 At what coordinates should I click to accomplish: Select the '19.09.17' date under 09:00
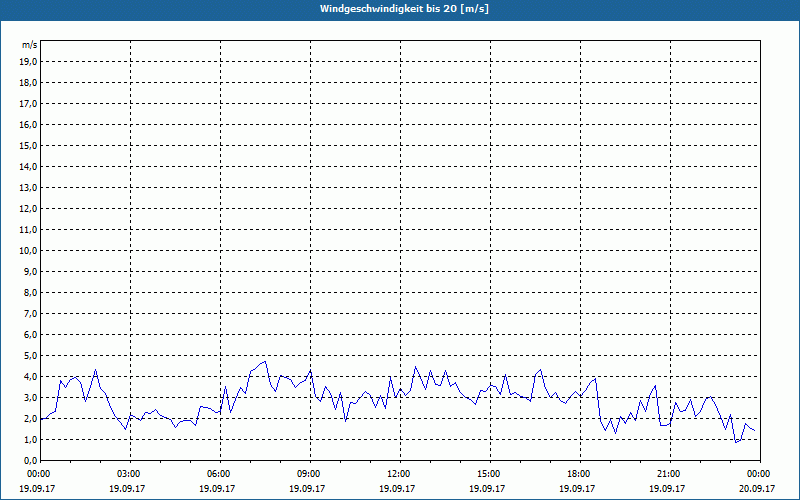point(307,488)
